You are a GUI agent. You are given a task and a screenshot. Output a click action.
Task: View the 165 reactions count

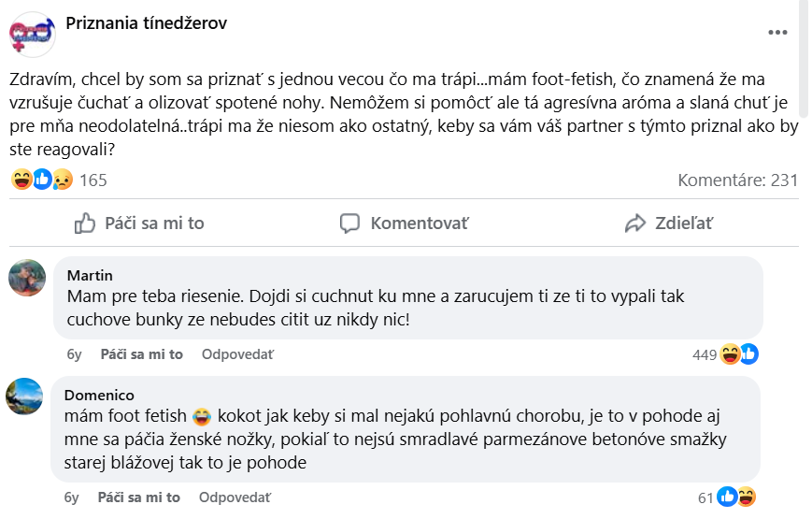coord(93,180)
